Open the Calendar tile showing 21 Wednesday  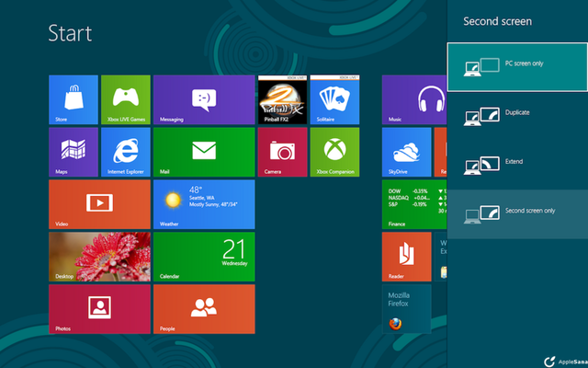(x=204, y=257)
